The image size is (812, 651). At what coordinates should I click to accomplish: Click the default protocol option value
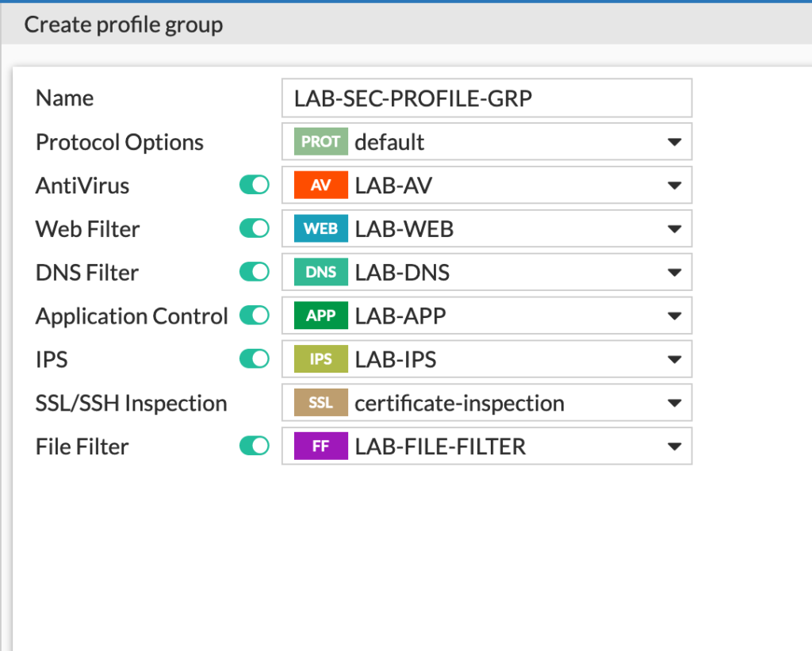pos(389,142)
